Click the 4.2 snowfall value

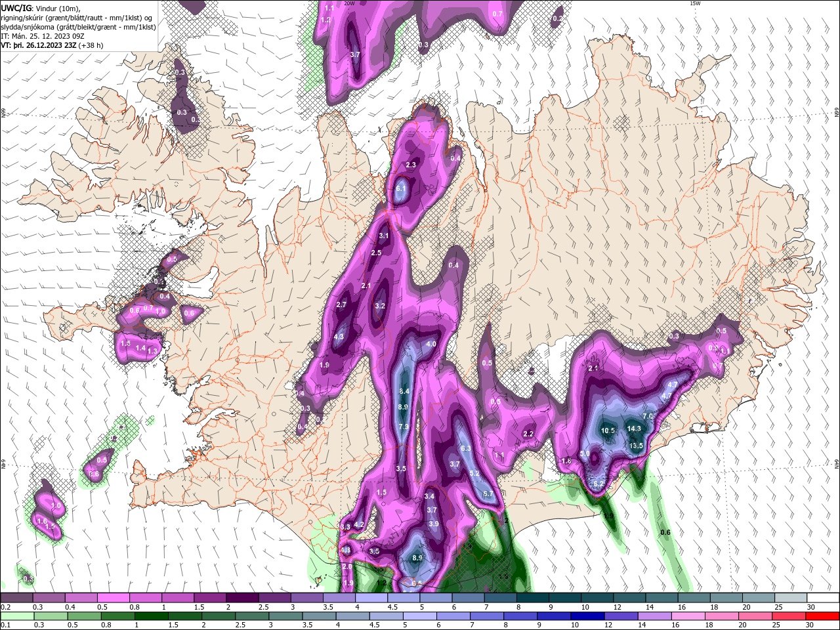[x=359, y=524]
